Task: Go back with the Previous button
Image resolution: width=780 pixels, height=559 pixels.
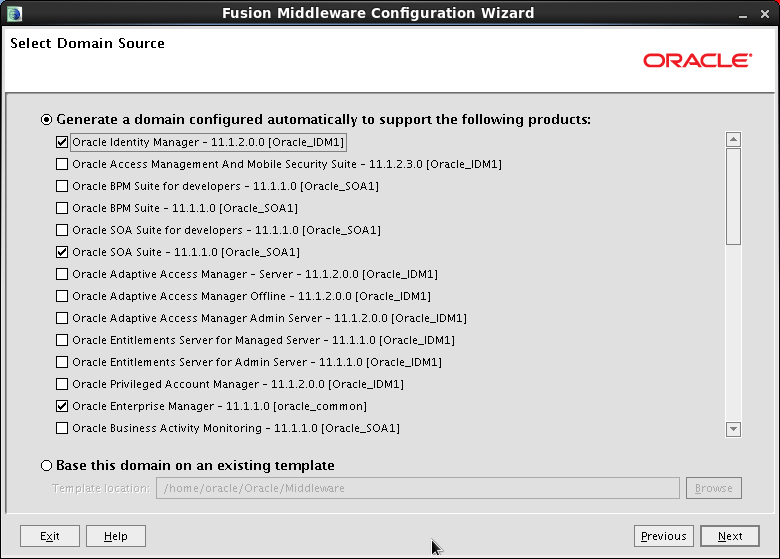Action: click(x=663, y=536)
